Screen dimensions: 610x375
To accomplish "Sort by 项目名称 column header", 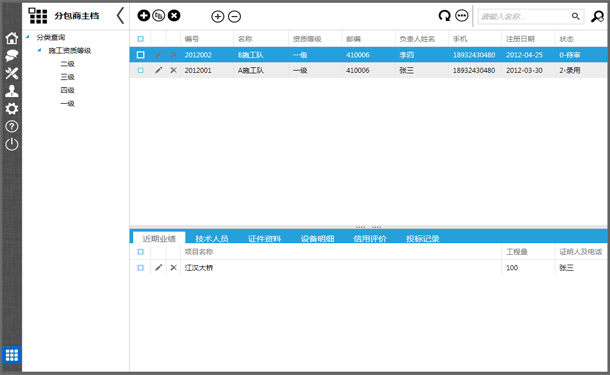I will click(x=199, y=252).
